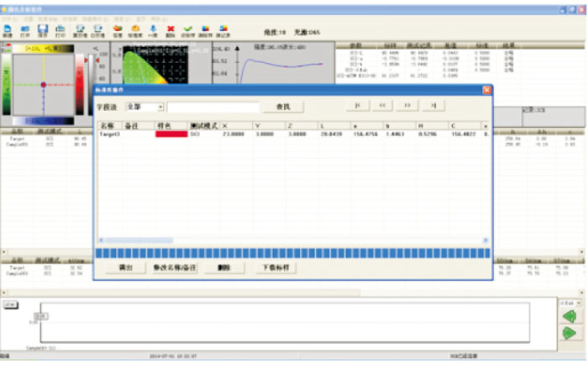Click the 光源:D65 light source label
The height and width of the screenshot is (368, 588).
coord(307,32)
